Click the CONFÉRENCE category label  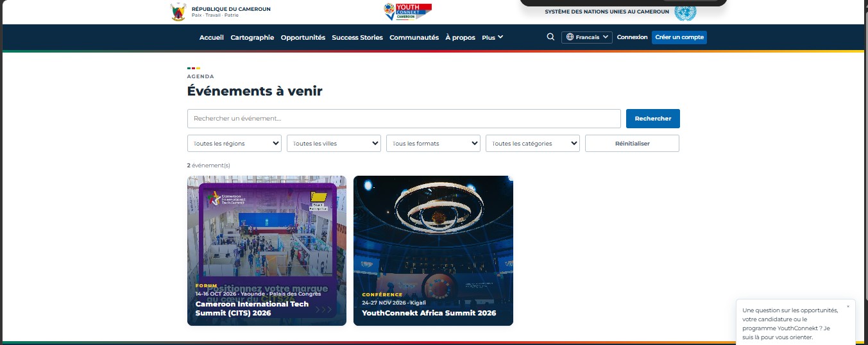pyautogui.click(x=382, y=294)
